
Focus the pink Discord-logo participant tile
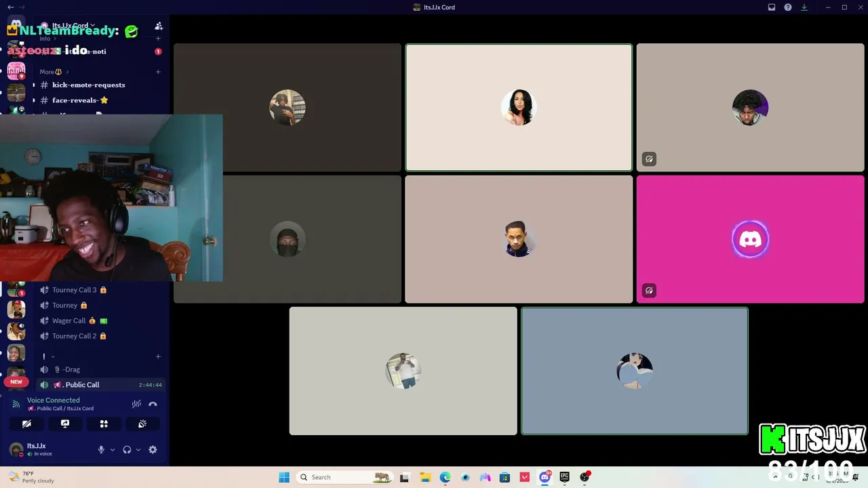point(750,239)
